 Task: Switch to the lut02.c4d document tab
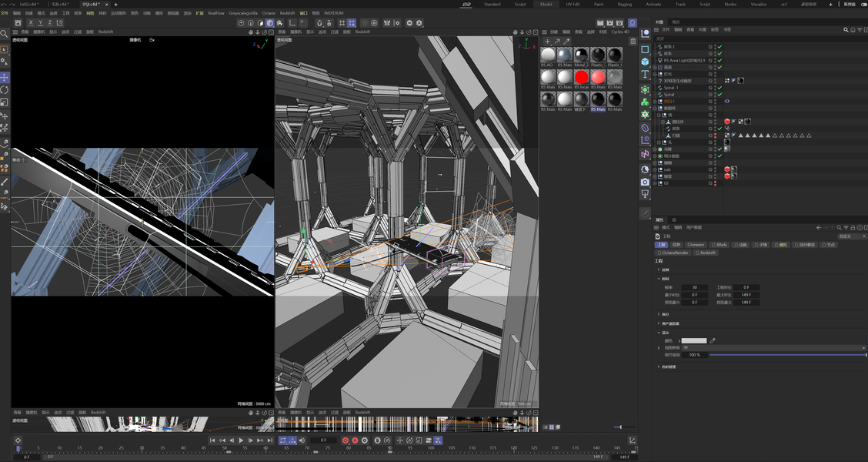coord(28,4)
